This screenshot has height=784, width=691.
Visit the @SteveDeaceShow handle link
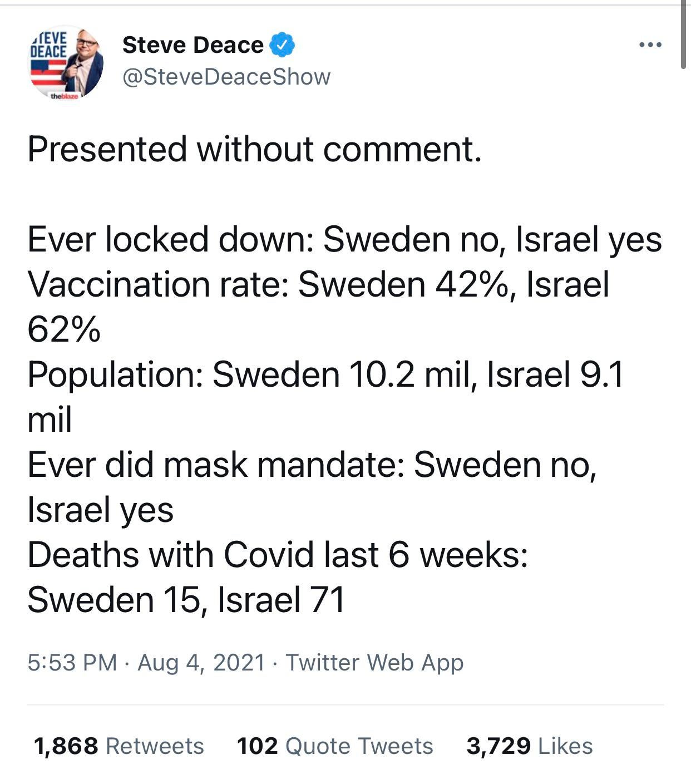(x=226, y=77)
